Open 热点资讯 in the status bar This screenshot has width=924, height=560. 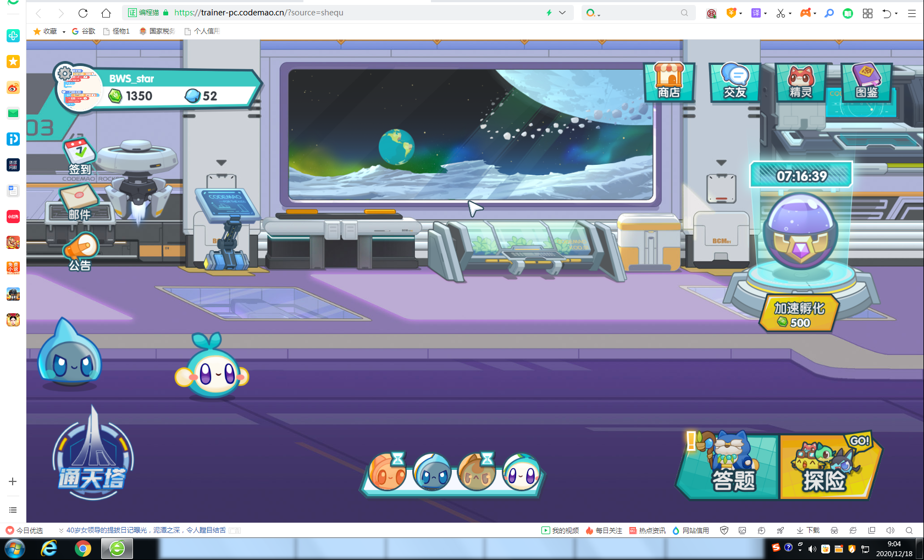[x=648, y=530]
